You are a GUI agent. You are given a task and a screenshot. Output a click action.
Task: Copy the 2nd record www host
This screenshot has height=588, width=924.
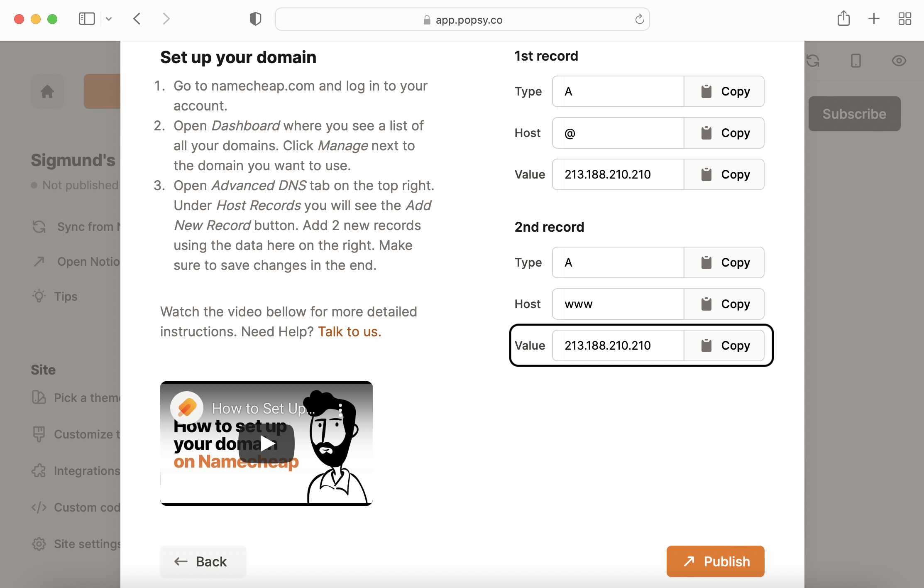(x=724, y=304)
